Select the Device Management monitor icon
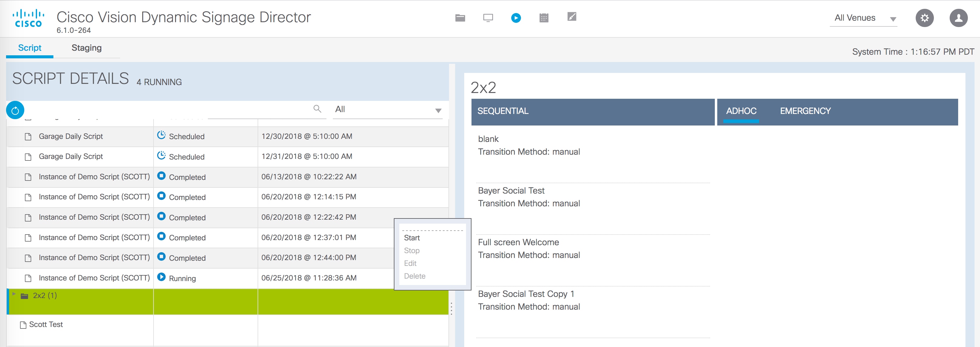 [x=488, y=18]
